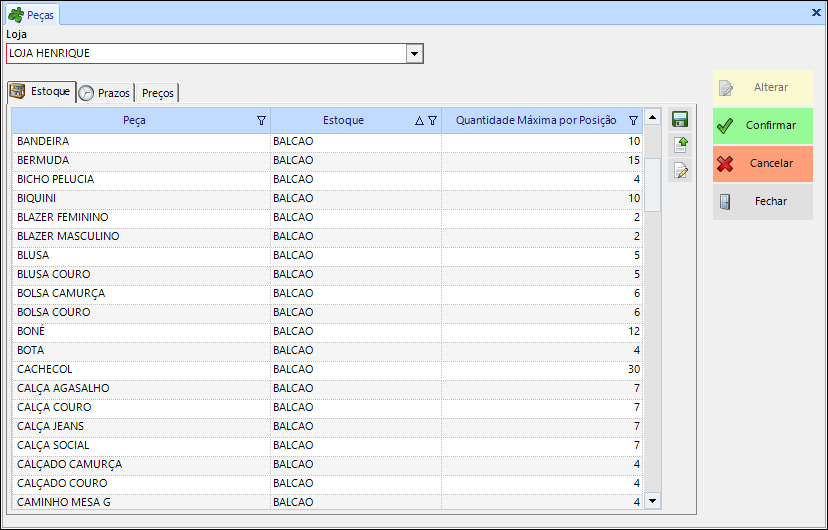This screenshot has width=828, height=530.
Task: Open the Peça column filter
Action: [x=261, y=120]
